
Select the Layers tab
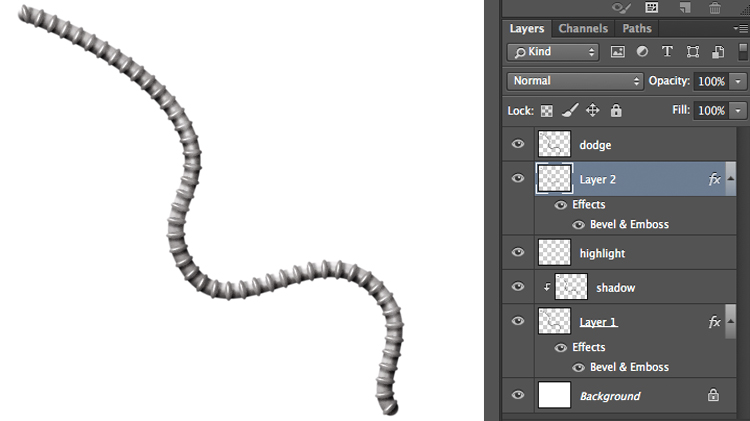(x=527, y=29)
